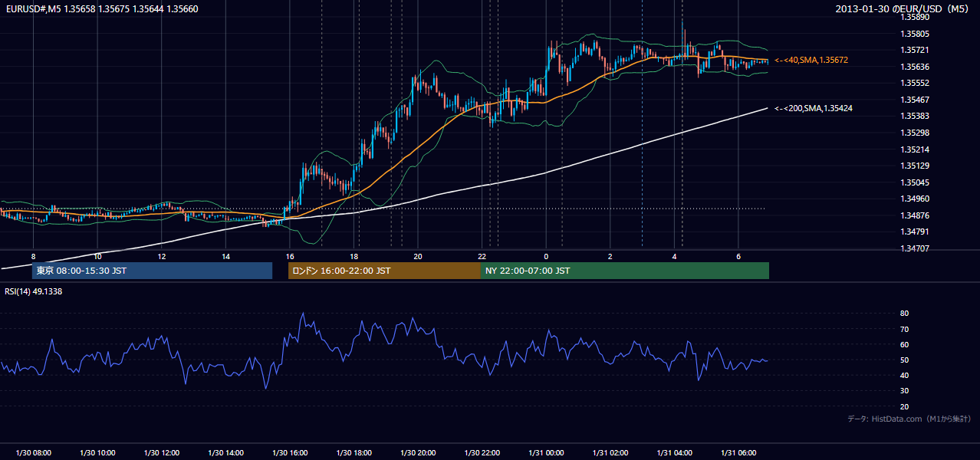Click price axis label 1.35045
Image resolution: width=980 pixels, height=460 pixels.
coord(914,182)
